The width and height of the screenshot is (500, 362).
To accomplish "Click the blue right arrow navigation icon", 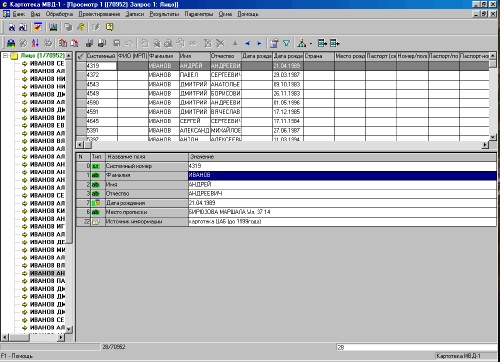I will coord(259,43).
